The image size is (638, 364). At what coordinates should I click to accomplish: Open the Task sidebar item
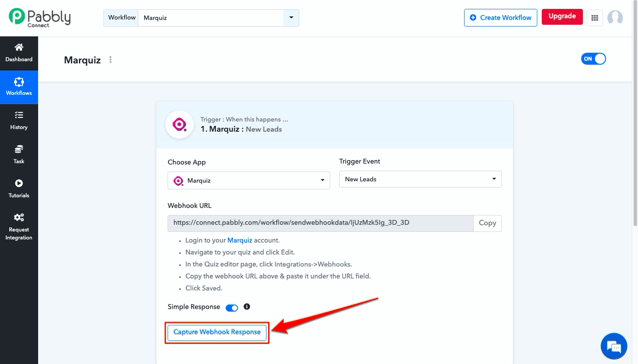[x=19, y=155]
